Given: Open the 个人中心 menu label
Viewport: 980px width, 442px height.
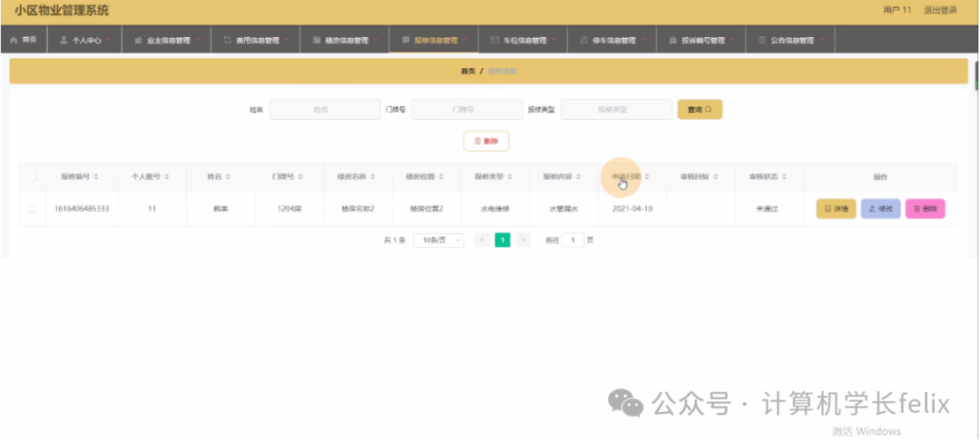Looking at the screenshot, I should [87, 40].
